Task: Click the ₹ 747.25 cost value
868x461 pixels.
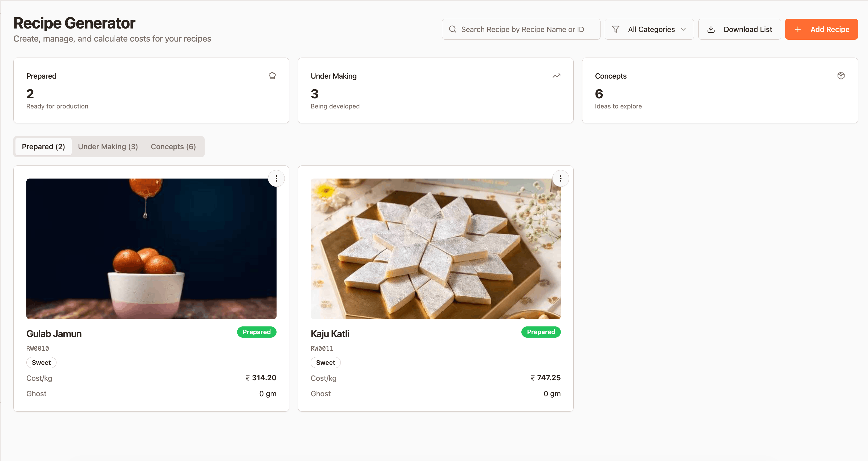Action: (x=545, y=378)
